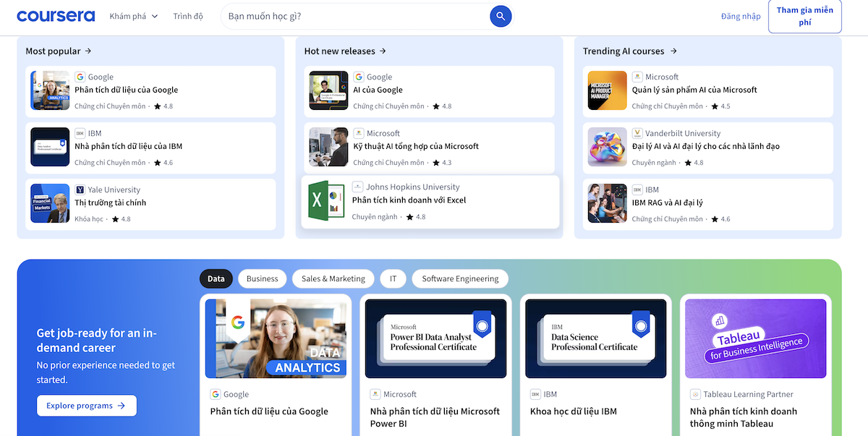This screenshot has width=868, height=436.
Task: Select the Business category tab
Action: (262, 278)
